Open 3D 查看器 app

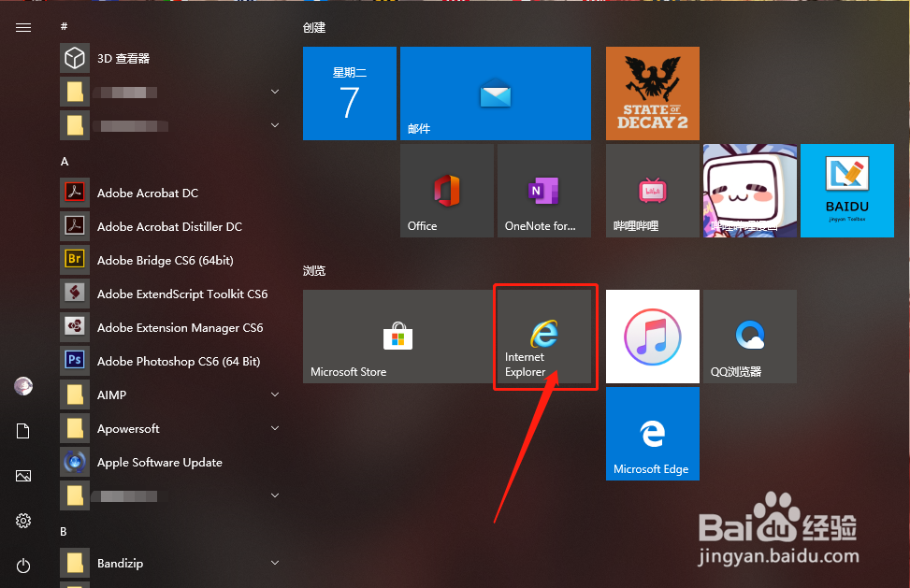170,59
